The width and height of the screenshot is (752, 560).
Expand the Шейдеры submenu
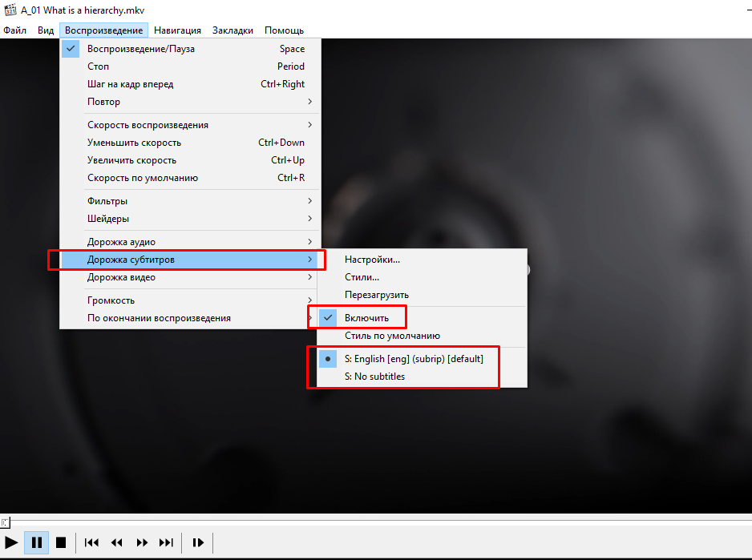[190, 219]
